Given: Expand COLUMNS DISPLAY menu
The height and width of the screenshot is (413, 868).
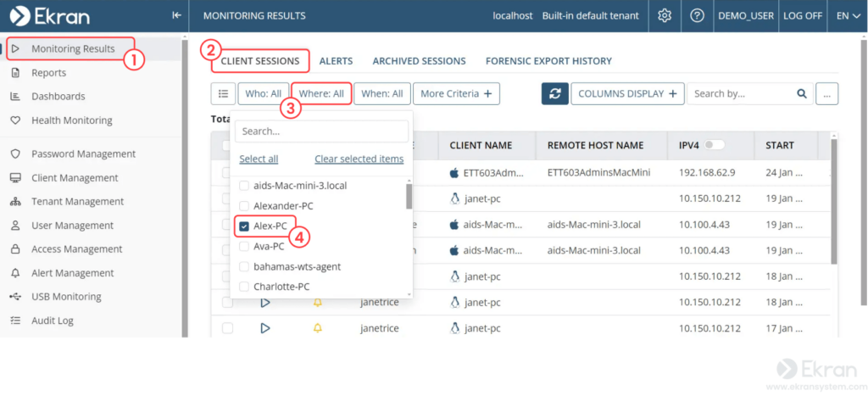Looking at the screenshot, I should (x=627, y=93).
